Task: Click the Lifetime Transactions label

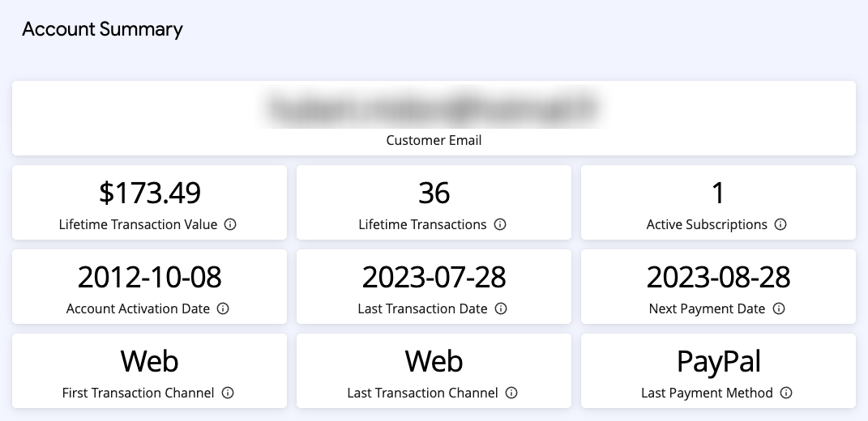Action: click(422, 224)
